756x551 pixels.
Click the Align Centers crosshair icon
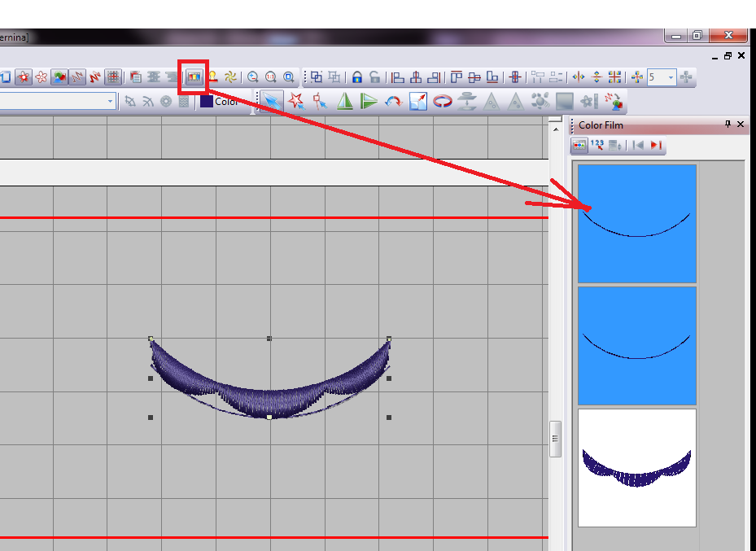pyautogui.click(x=515, y=77)
